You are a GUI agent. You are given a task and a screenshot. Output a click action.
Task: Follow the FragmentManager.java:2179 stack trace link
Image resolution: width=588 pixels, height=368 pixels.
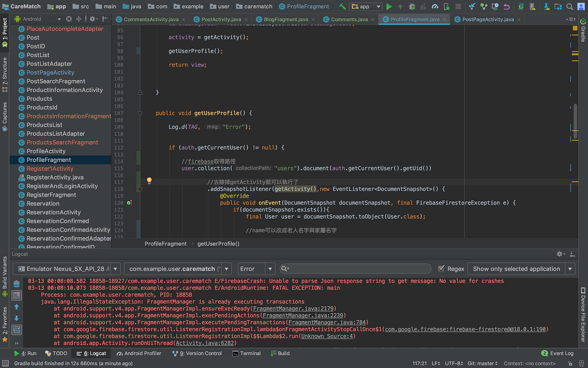pos(300,309)
